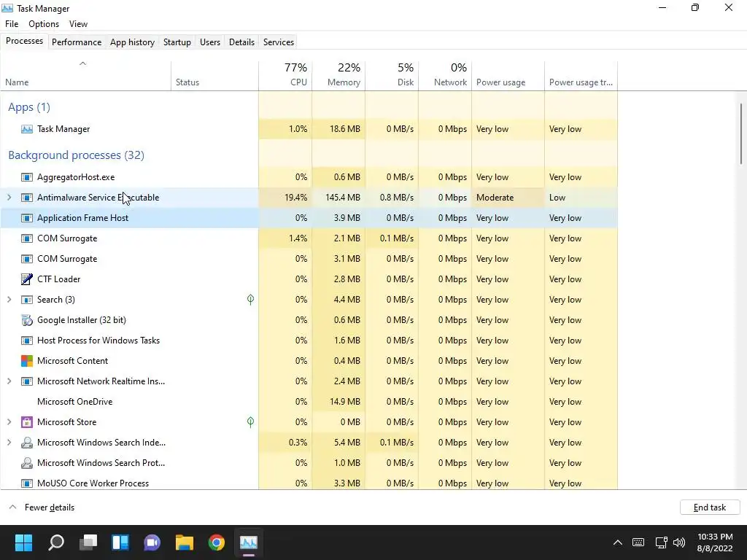The image size is (747, 560).
Task: Open the Widgets panel from the taskbar
Action: 120,542
